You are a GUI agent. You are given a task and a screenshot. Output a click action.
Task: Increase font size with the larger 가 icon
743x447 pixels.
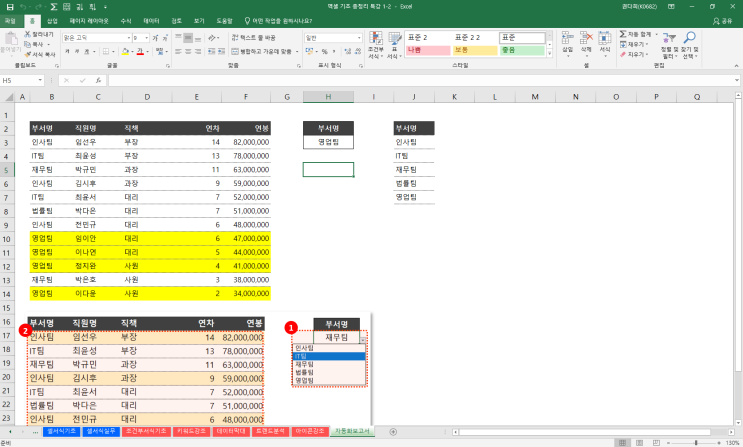(155, 38)
